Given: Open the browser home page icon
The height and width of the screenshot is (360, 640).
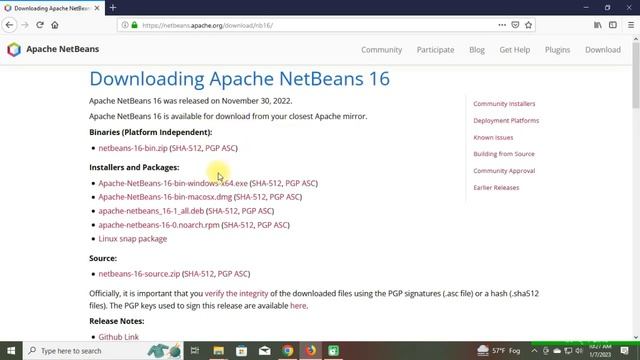Looking at the screenshot, I should 55,25.
